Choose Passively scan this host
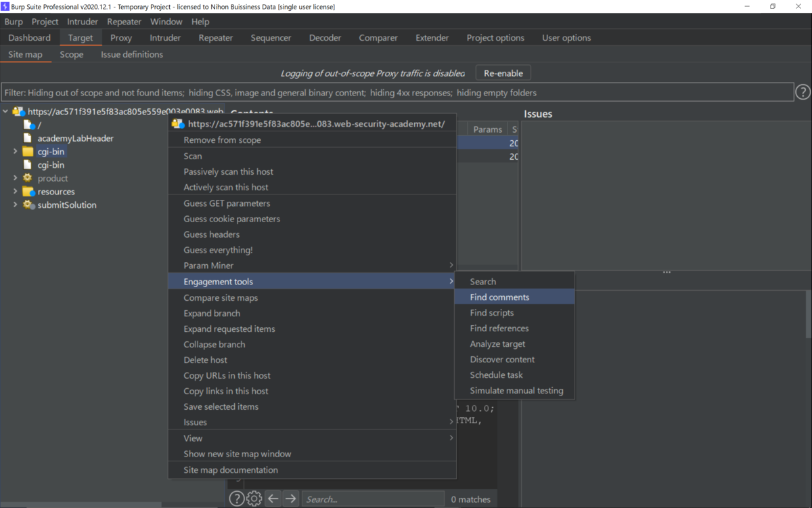The image size is (812, 508). point(312,172)
